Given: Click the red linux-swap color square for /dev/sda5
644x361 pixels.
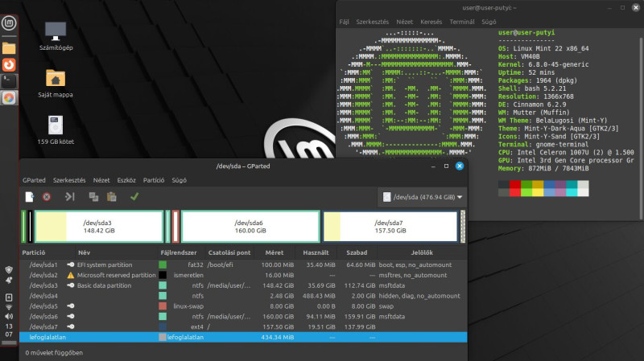Looking at the screenshot, I should tap(163, 306).
